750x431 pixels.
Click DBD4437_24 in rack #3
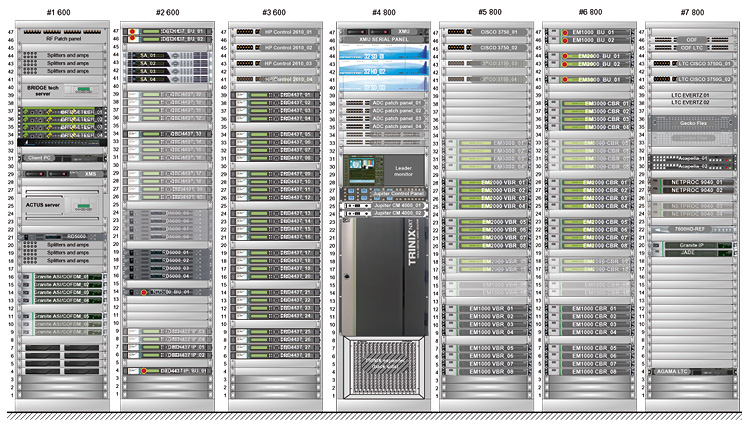(276, 316)
